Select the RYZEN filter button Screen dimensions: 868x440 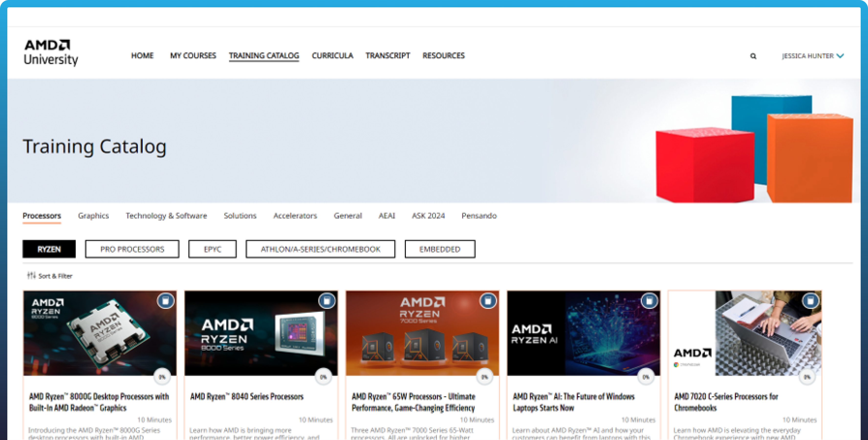(x=49, y=249)
